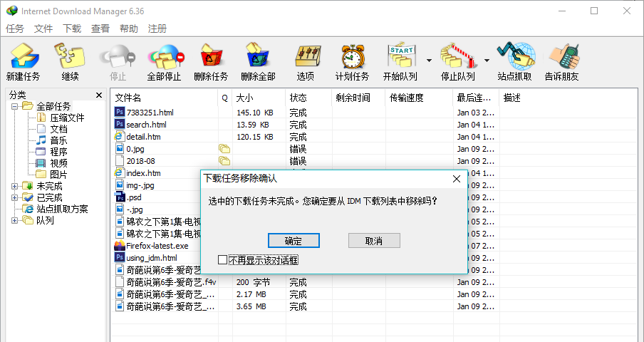Select 音乐 category in tree

click(x=58, y=141)
